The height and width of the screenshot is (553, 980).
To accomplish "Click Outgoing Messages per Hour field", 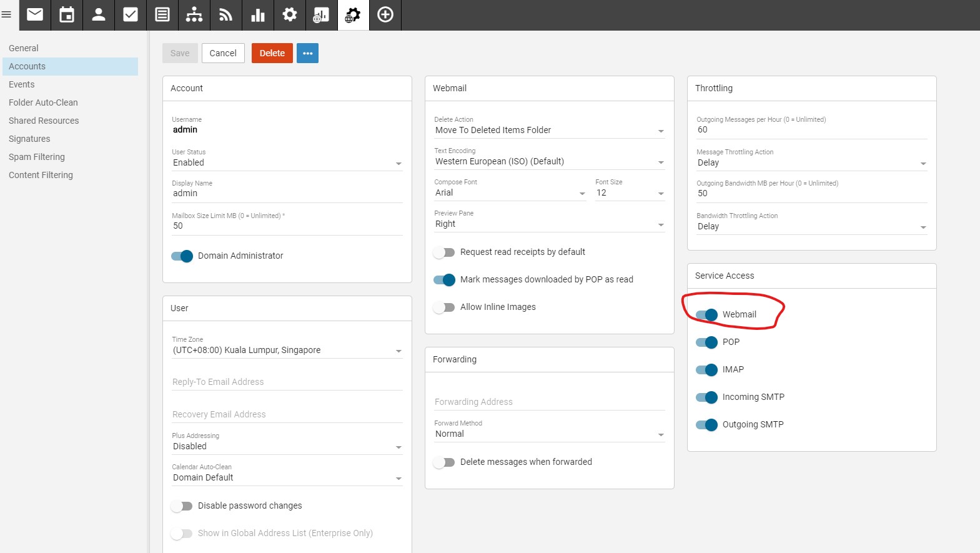I will 812,130.
